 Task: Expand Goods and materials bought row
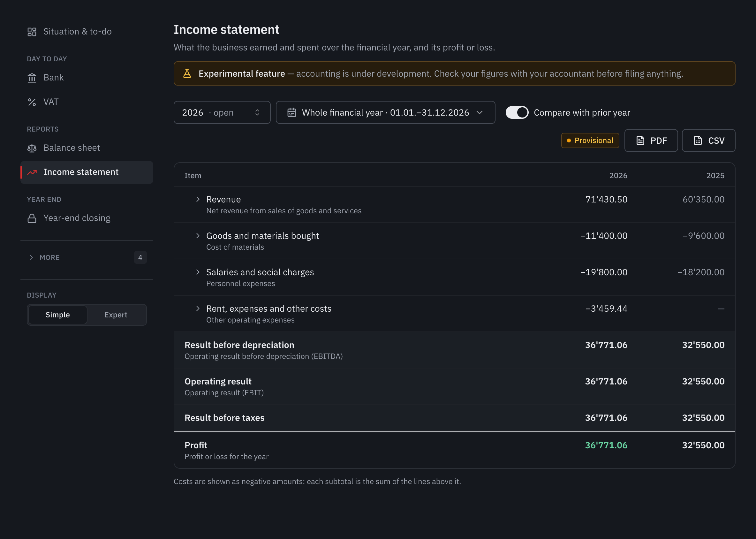pos(198,236)
